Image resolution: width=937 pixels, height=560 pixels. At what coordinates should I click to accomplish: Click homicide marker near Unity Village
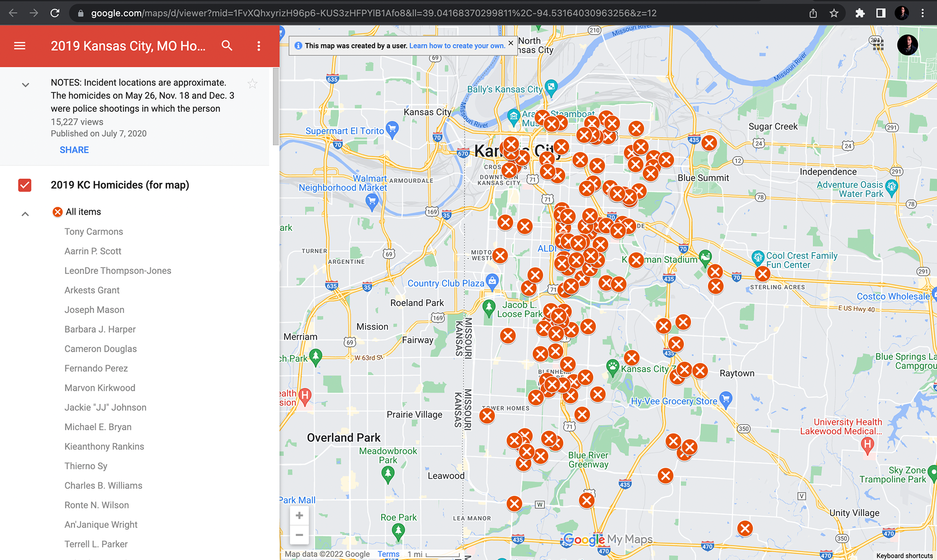point(745,528)
